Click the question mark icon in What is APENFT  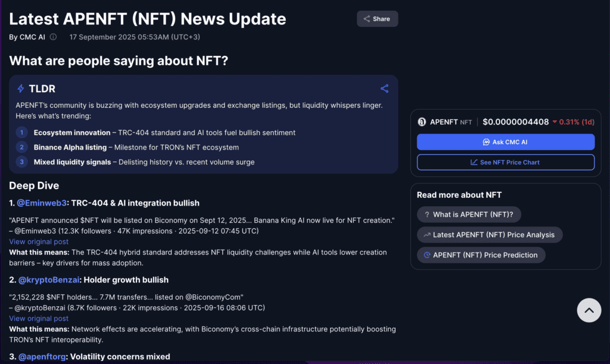point(427,214)
